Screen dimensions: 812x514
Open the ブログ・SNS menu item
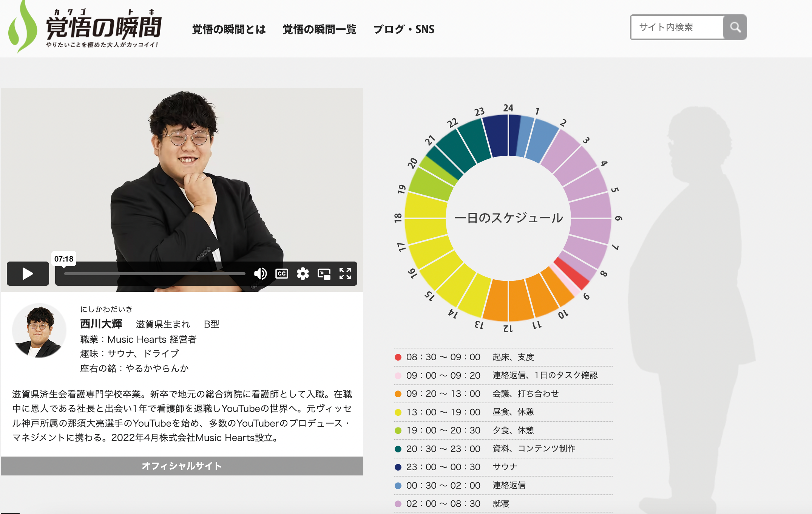click(404, 29)
